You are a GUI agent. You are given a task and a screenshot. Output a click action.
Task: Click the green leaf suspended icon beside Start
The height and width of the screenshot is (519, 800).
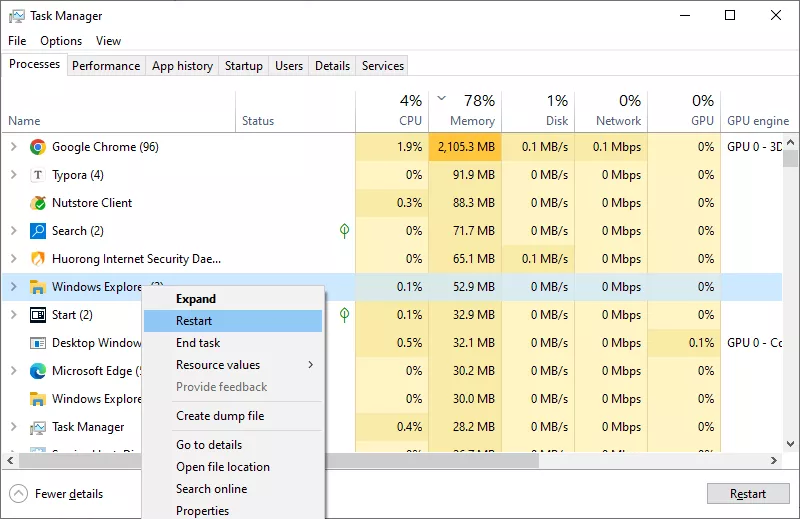click(344, 315)
